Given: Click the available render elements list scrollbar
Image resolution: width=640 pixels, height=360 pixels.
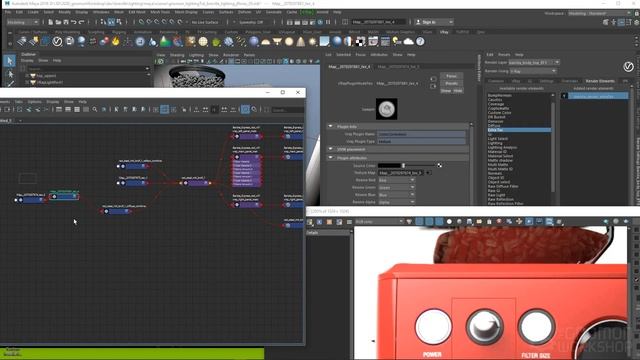Looking at the screenshot, I should click(x=553, y=147).
